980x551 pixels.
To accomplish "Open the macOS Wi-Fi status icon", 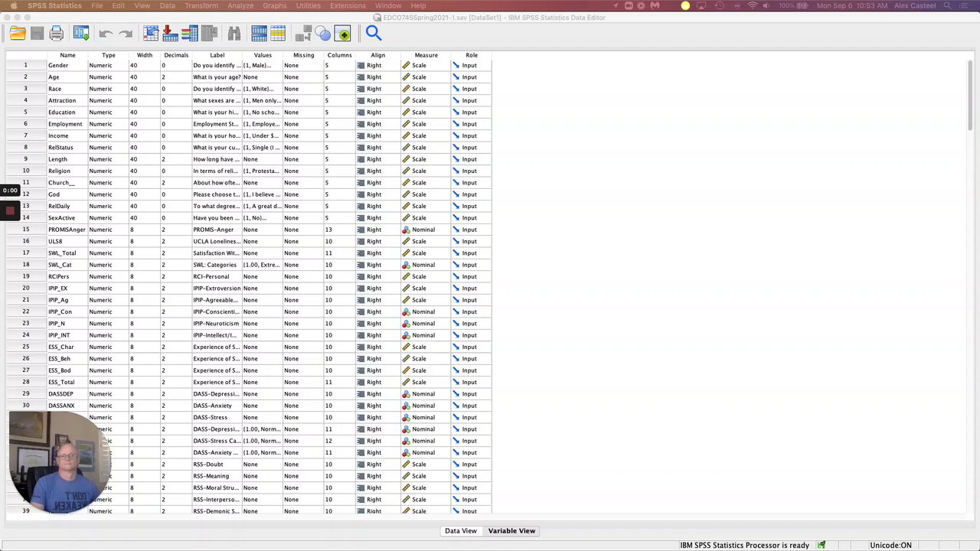I will (753, 5).
